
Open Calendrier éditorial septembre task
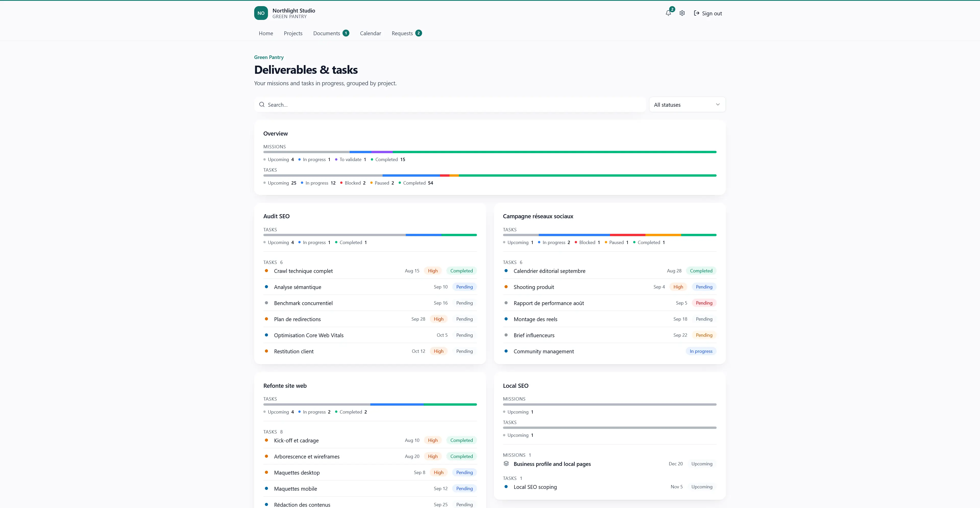(x=609, y=271)
